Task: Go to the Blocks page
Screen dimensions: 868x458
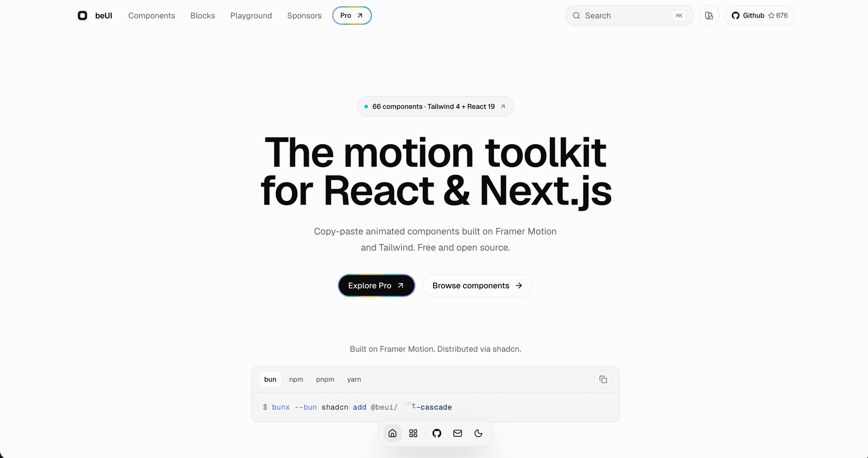Action: tap(203, 15)
